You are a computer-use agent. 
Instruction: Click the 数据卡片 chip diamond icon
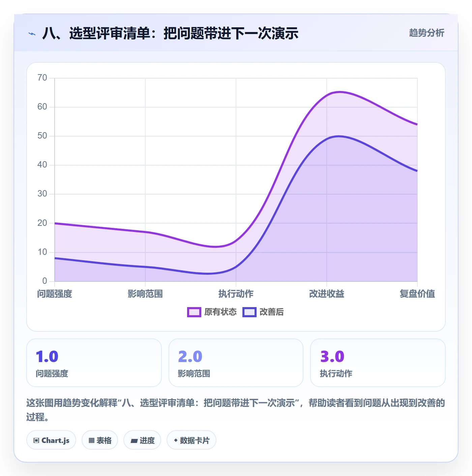tap(176, 440)
